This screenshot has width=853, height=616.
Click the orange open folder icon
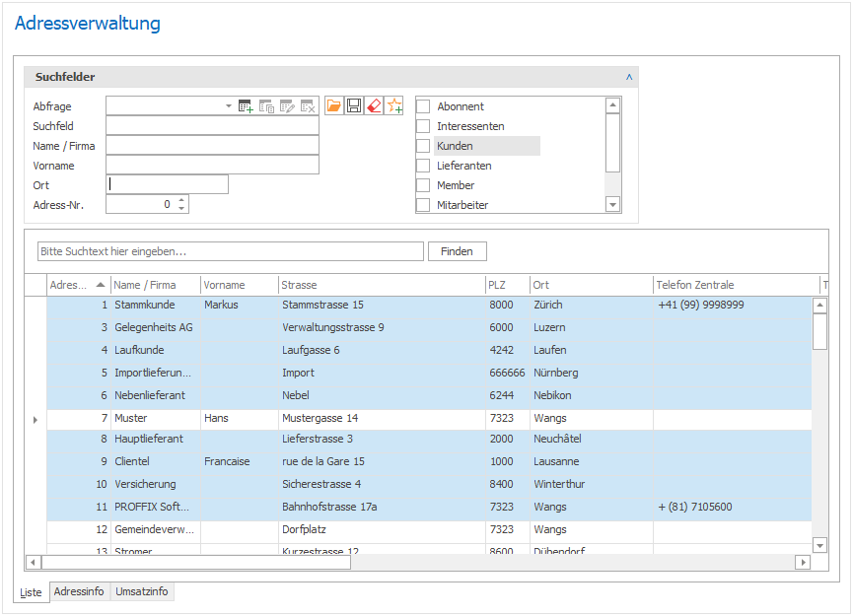coord(334,105)
